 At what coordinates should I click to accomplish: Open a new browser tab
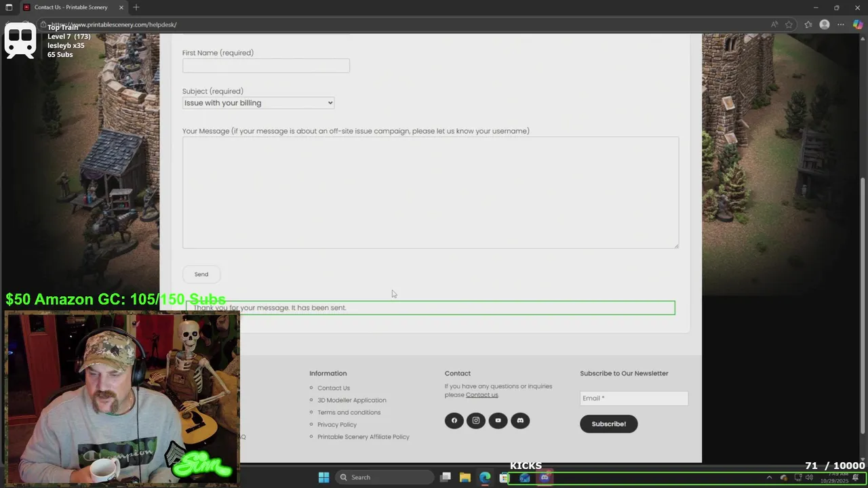[136, 7]
